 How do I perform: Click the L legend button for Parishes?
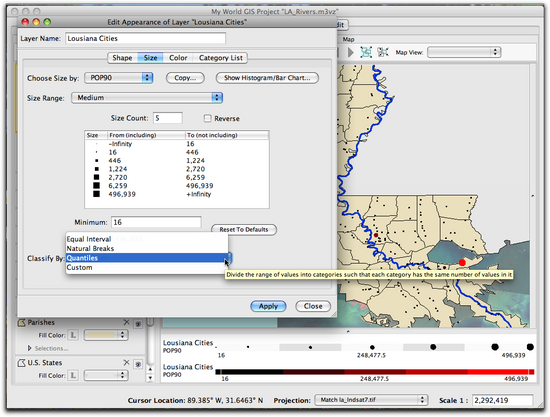coord(73,335)
